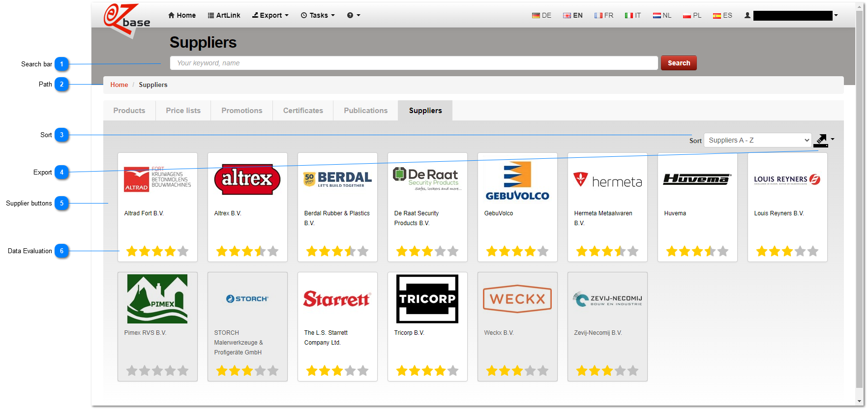Click the Louis Reyners B.V. supplier name
Viewport: 868px width, 410px height.
point(779,213)
